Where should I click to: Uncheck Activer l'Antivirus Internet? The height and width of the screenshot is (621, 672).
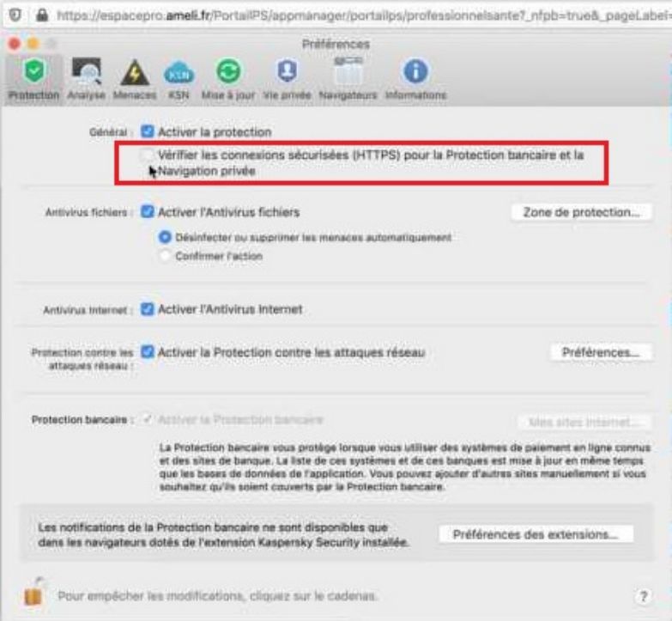tap(148, 309)
